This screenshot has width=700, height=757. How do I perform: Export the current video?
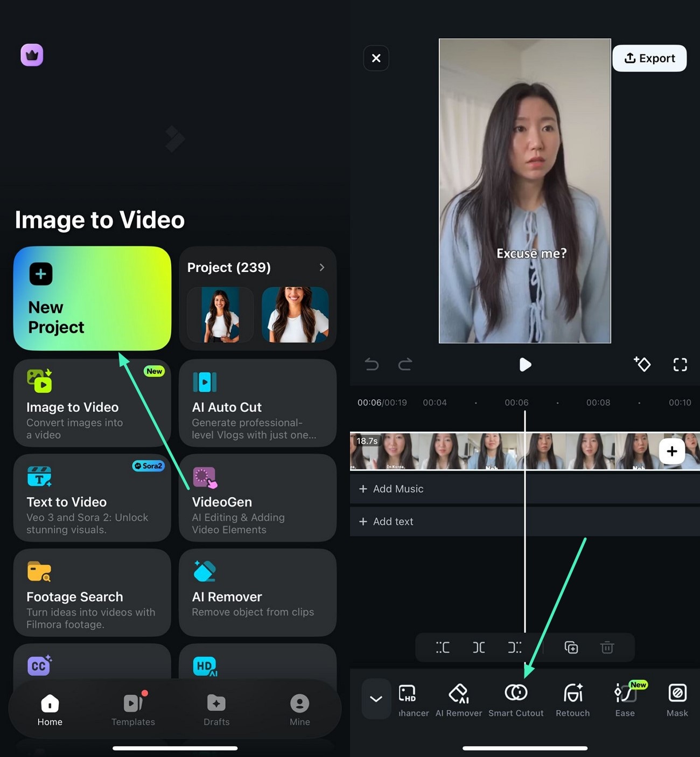point(649,58)
